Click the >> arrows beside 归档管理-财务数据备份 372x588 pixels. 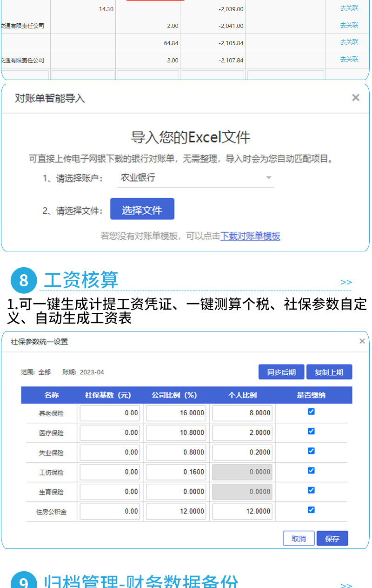coord(346,585)
